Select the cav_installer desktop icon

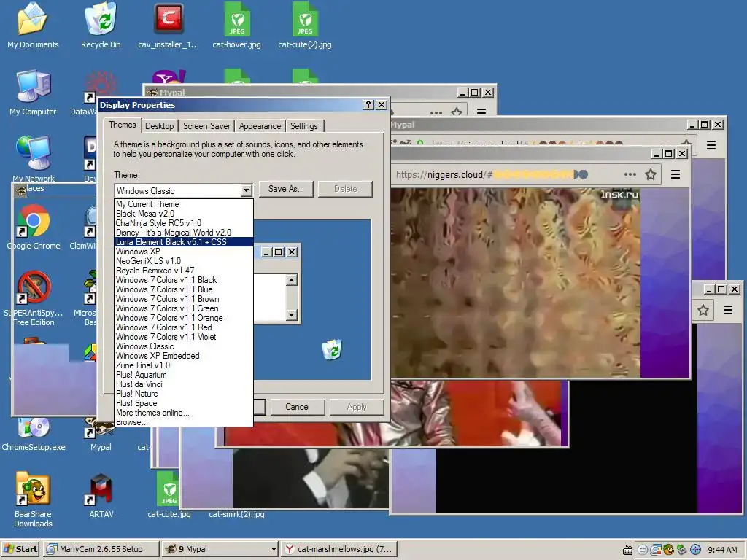tap(169, 26)
